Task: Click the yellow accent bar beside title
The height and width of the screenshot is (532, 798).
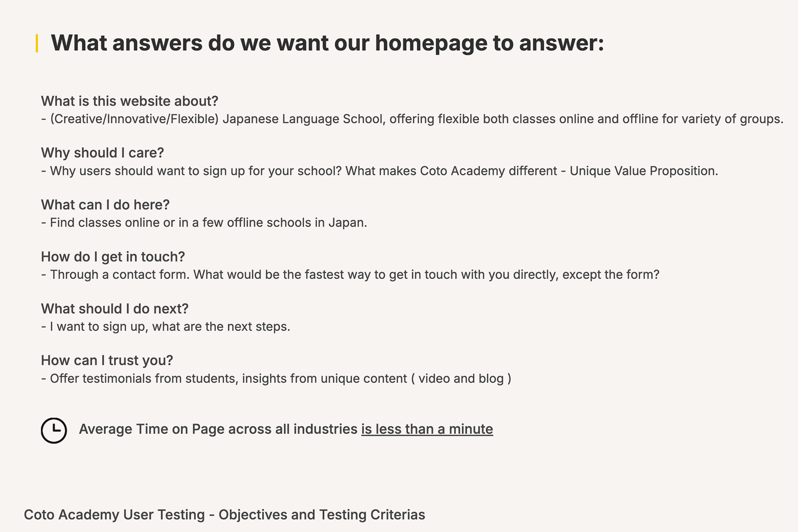Action: coord(37,44)
